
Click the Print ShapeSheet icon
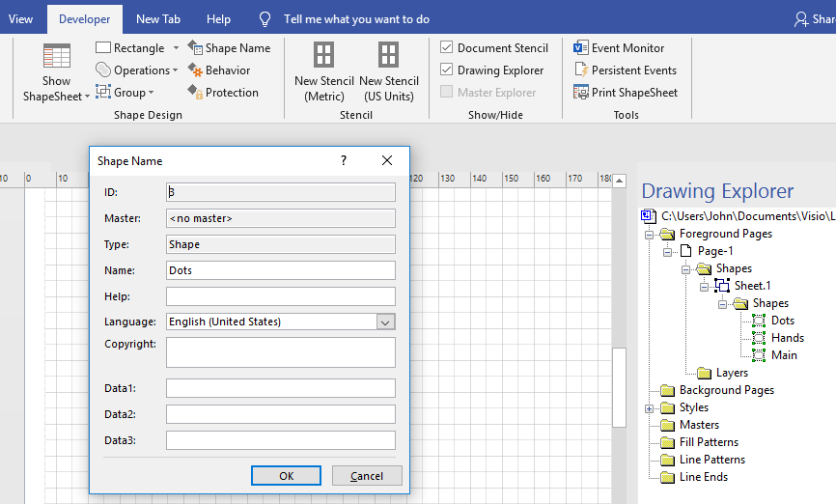(x=581, y=93)
